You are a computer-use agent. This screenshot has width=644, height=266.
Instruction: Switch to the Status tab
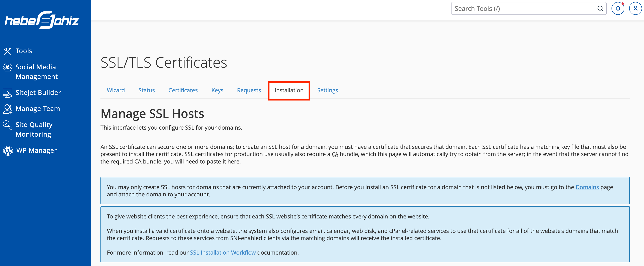point(147,90)
